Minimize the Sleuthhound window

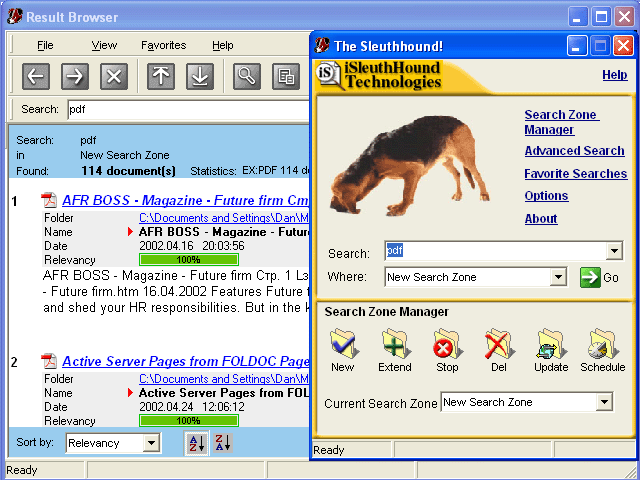[x=577, y=46]
